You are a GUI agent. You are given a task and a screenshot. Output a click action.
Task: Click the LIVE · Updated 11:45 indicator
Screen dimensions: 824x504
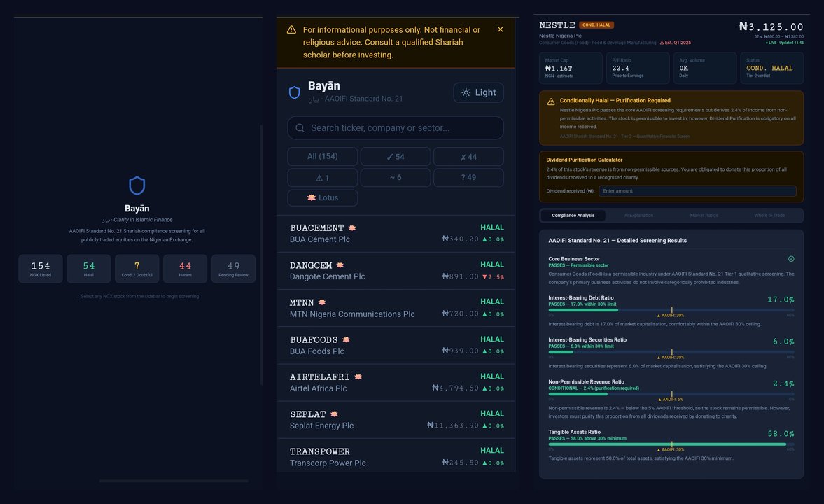785,43
